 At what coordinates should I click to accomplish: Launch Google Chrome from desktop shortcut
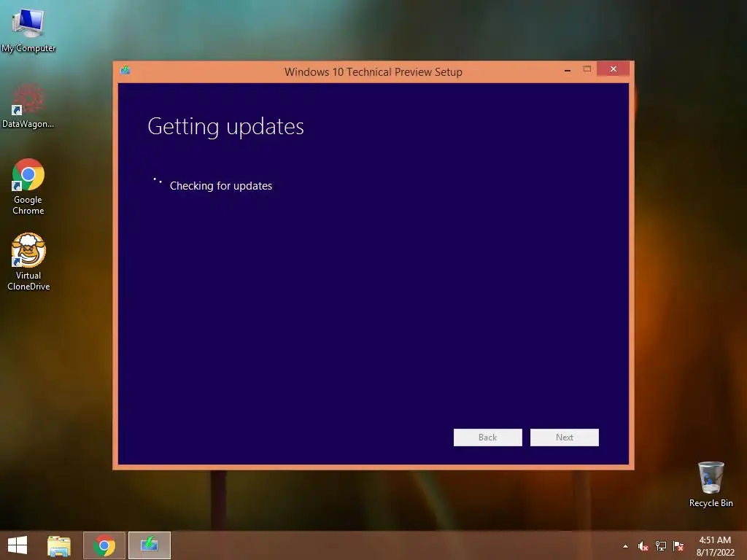[x=28, y=186]
